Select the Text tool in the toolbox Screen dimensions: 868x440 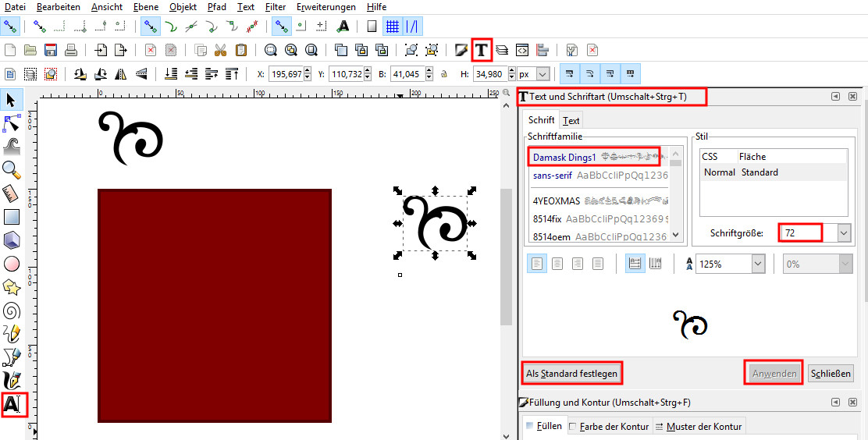point(12,405)
